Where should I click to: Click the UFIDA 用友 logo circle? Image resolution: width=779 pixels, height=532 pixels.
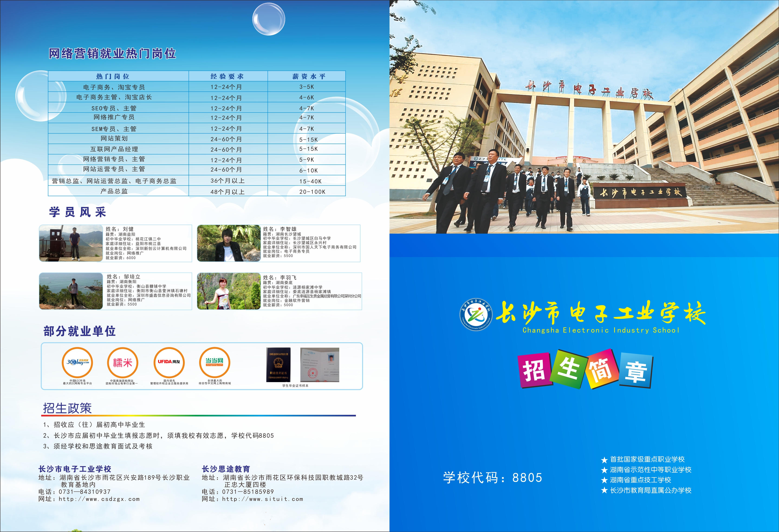(169, 362)
